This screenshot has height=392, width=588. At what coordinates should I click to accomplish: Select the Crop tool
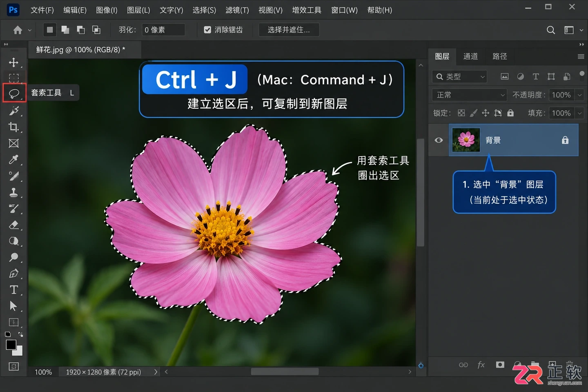(x=13, y=127)
